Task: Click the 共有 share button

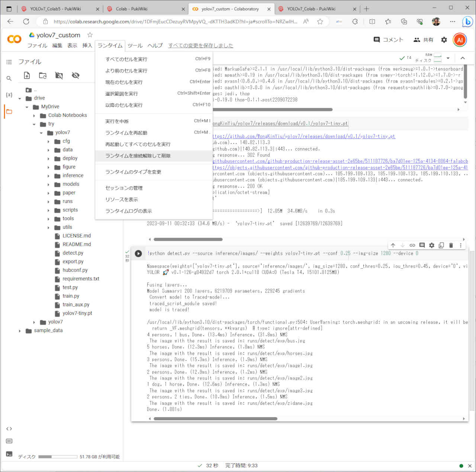Action: click(x=423, y=40)
